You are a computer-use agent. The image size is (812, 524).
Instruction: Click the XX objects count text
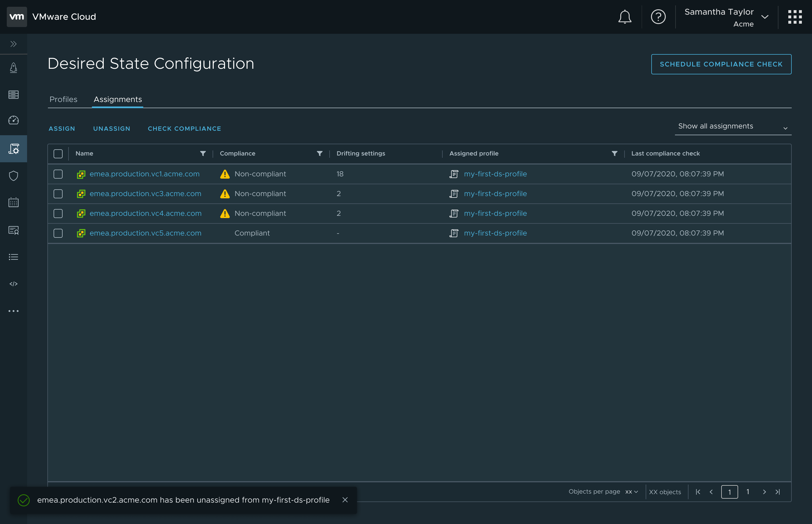point(665,492)
